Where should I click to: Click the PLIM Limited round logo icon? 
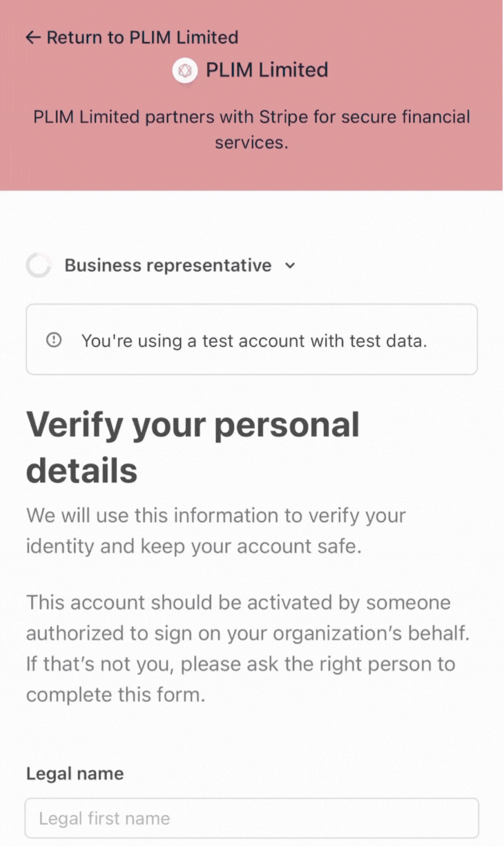[185, 71]
